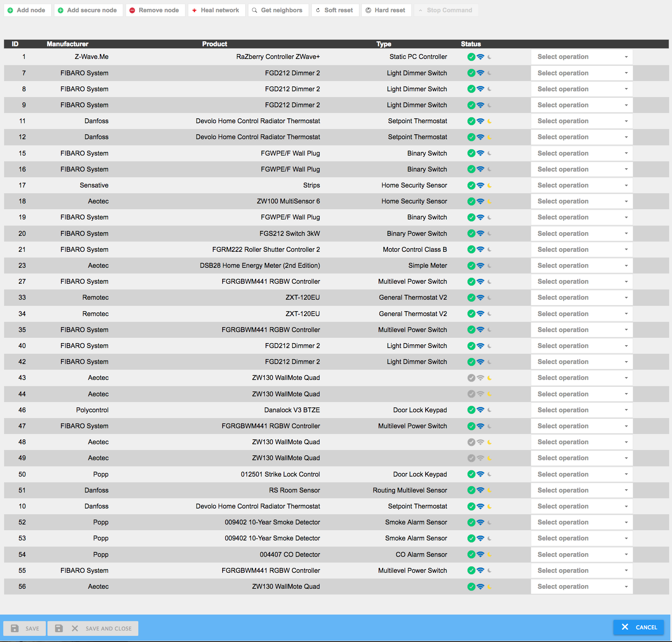This screenshot has height=642, width=672.
Task: Click green check icon for node 56
Action: (x=471, y=587)
